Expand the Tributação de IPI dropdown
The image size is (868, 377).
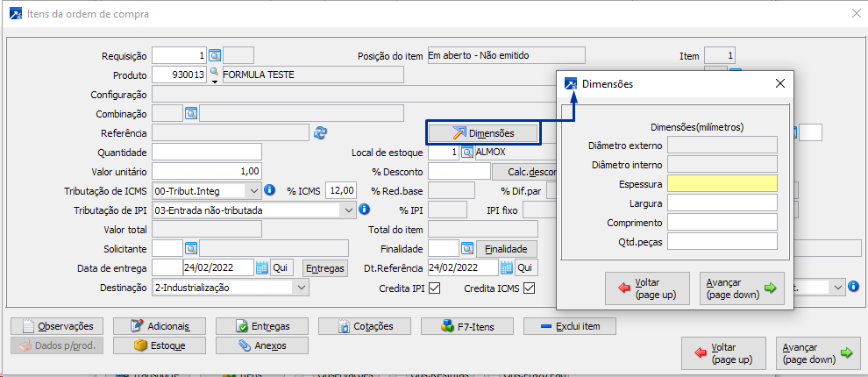(346, 210)
